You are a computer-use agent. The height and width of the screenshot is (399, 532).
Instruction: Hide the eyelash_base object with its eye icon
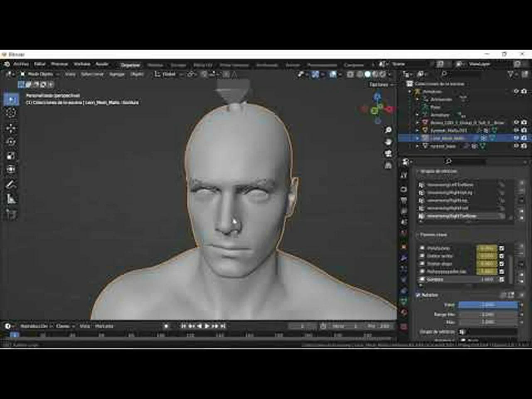coord(516,146)
